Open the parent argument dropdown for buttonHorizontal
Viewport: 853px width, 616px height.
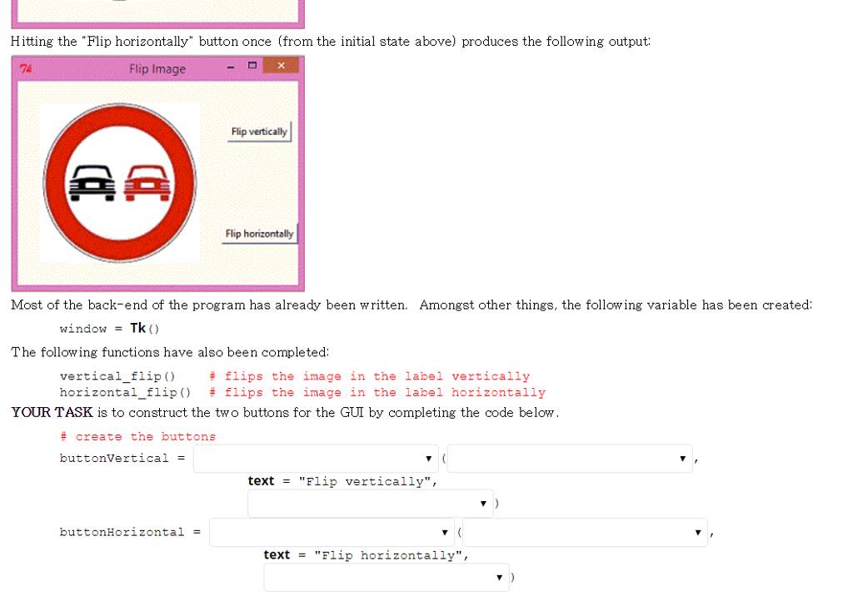(586, 532)
